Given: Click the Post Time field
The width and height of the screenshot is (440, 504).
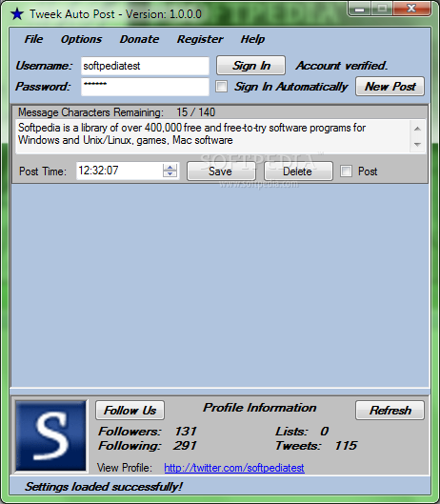Looking at the screenshot, I should [120, 171].
